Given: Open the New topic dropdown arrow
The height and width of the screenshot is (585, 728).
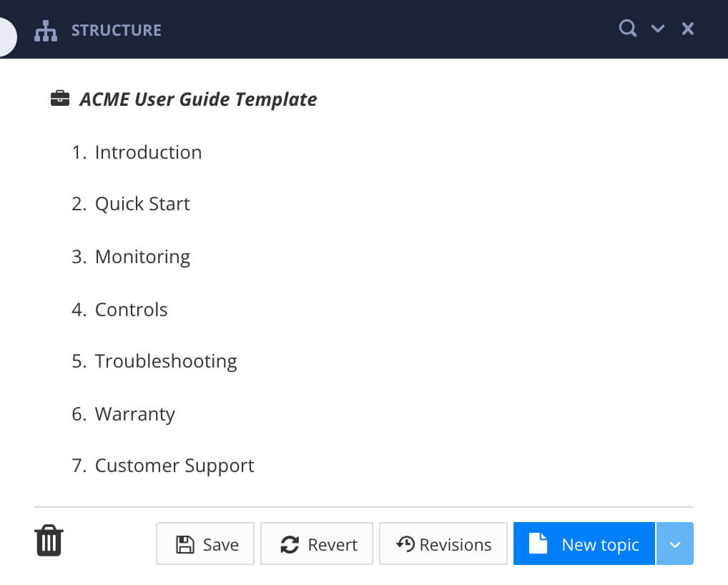Looking at the screenshot, I should (675, 544).
